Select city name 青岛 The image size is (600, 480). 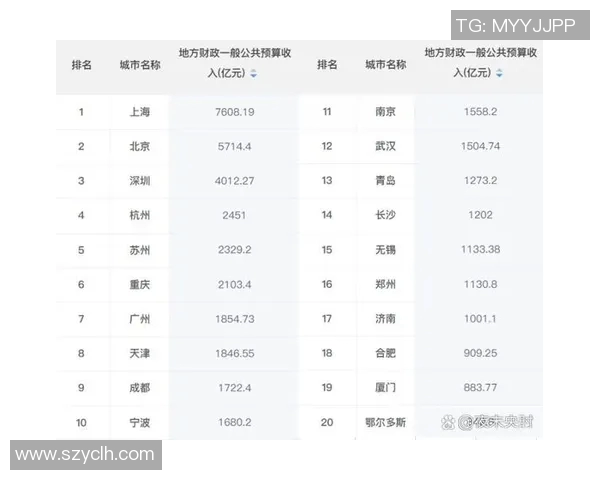(x=385, y=181)
